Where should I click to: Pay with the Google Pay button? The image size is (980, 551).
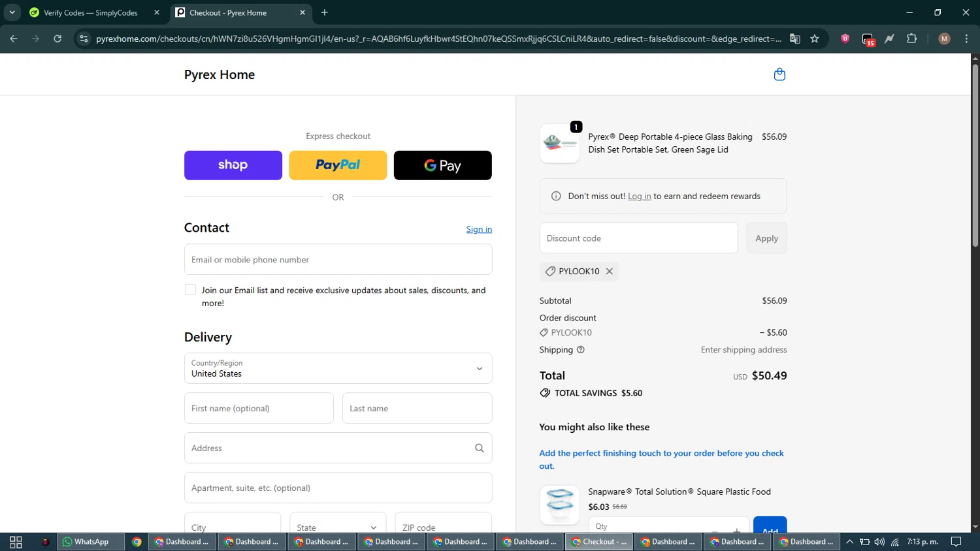(x=443, y=165)
